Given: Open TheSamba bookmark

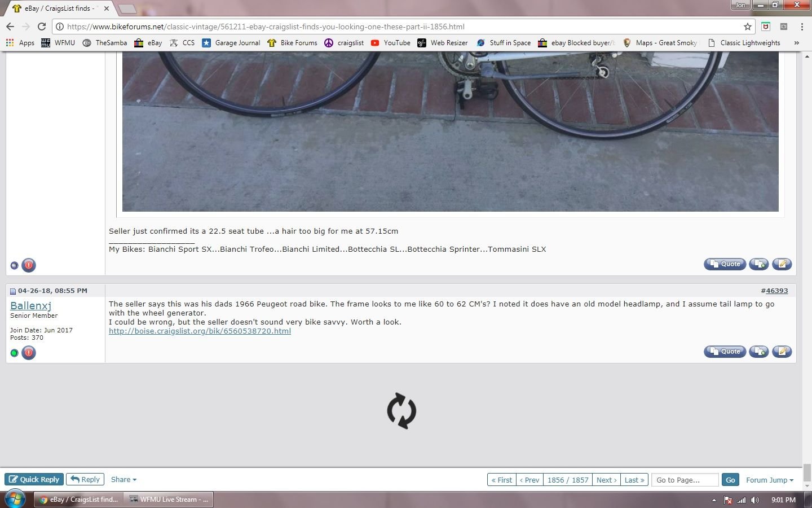Looking at the screenshot, I should 105,43.
